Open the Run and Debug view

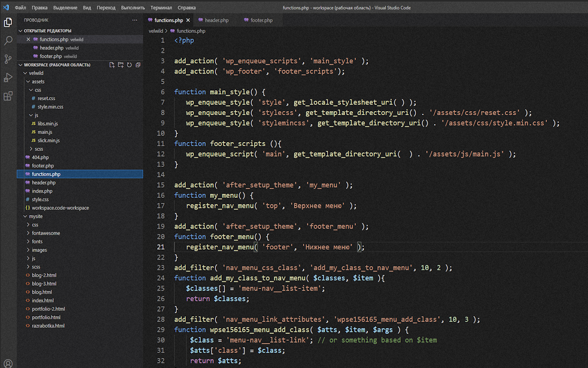coord(8,78)
